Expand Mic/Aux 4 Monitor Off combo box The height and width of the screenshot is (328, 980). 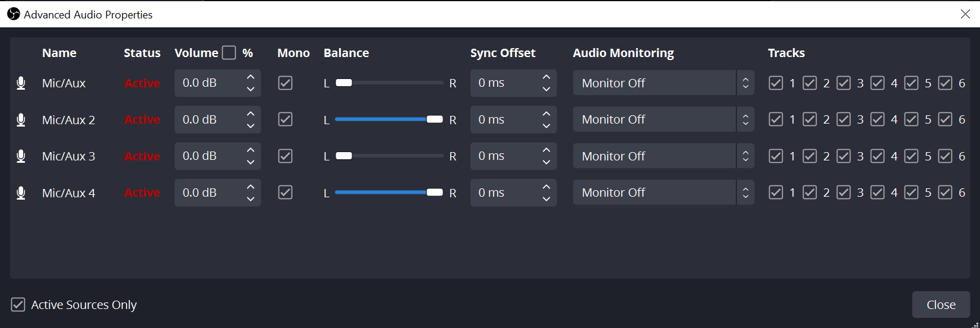(663, 193)
